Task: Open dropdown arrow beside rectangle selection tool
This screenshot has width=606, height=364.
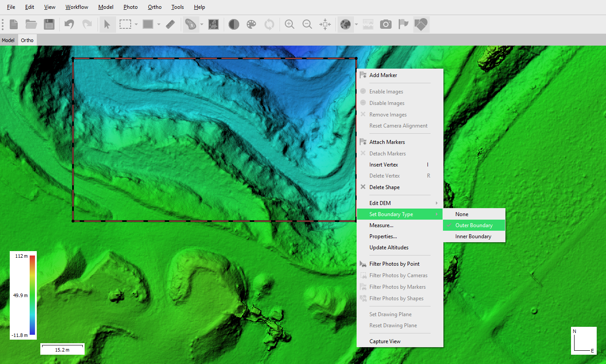Action: click(x=136, y=24)
